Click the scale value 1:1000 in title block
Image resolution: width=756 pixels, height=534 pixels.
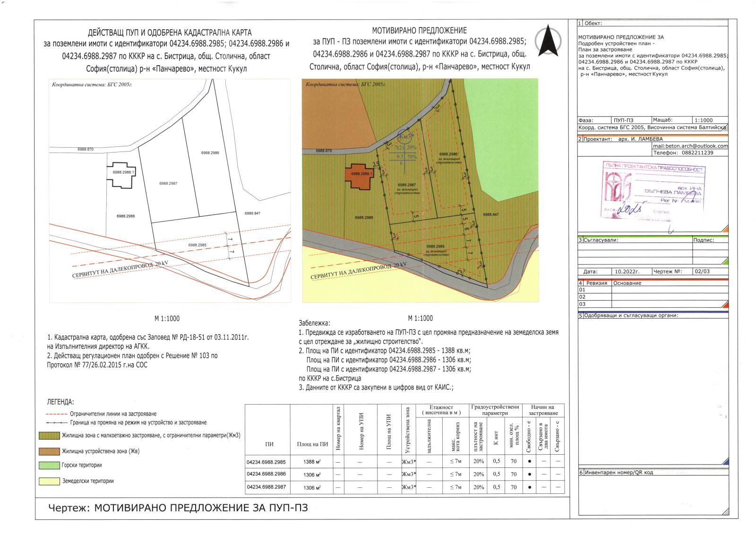point(704,120)
